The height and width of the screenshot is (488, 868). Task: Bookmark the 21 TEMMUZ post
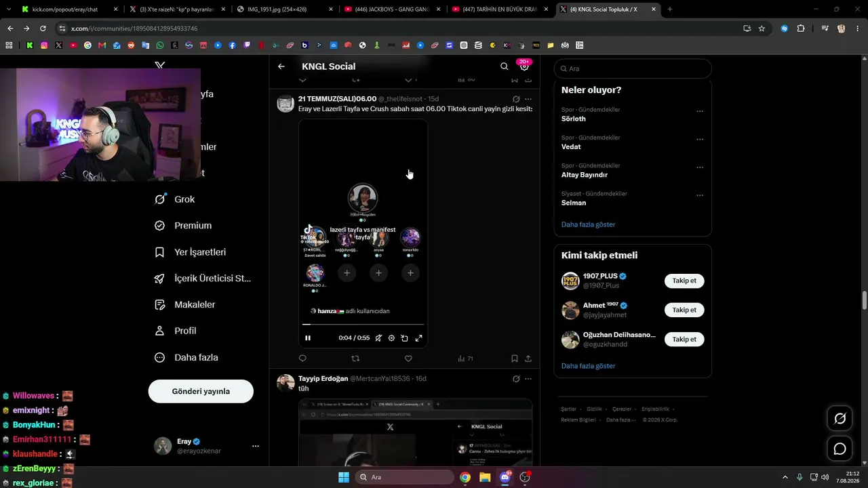pos(515,359)
